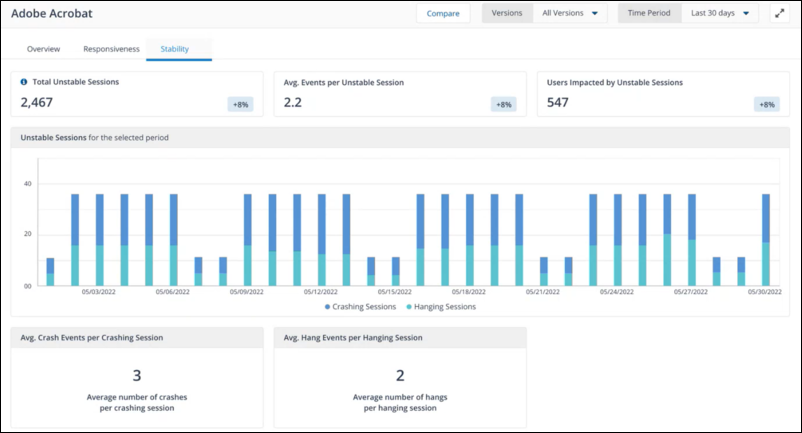Toggle Hanging Sessions legend marker
This screenshot has width=802, height=433.
407,307
